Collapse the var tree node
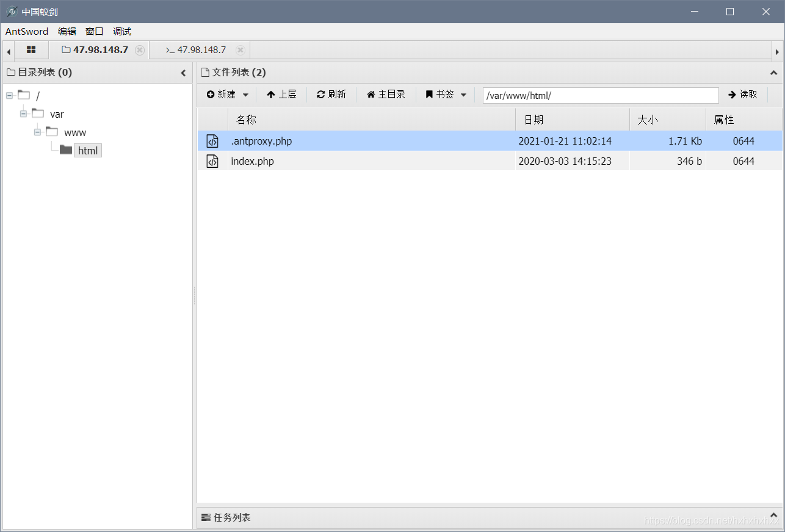This screenshot has width=785, height=532. pos(23,114)
